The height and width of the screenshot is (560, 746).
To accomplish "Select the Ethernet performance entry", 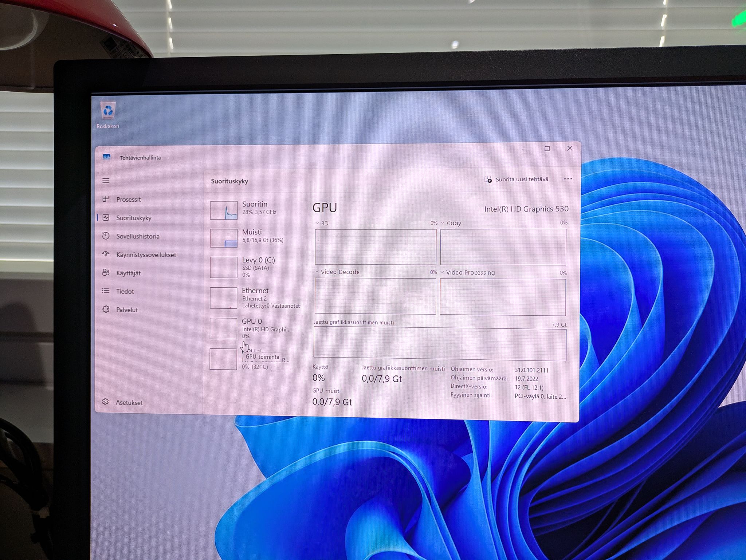I will click(x=255, y=298).
